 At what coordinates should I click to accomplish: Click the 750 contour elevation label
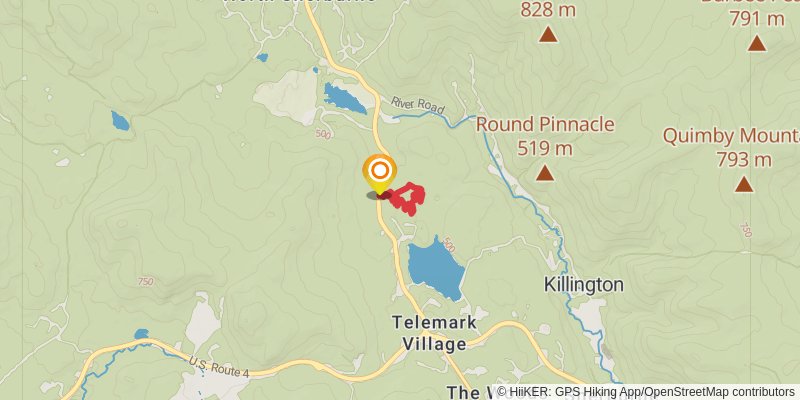(x=145, y=282)
